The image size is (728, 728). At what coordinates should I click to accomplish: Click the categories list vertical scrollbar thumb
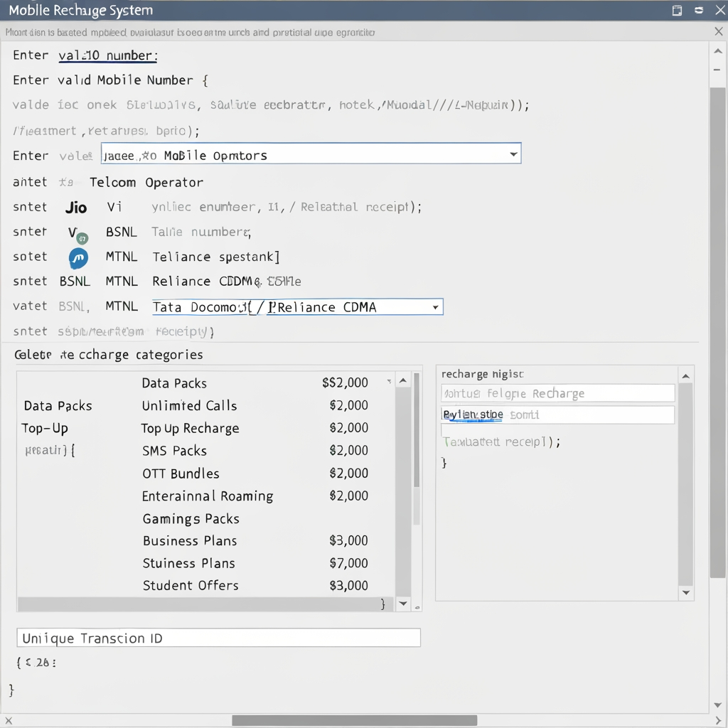coord(417,429)
